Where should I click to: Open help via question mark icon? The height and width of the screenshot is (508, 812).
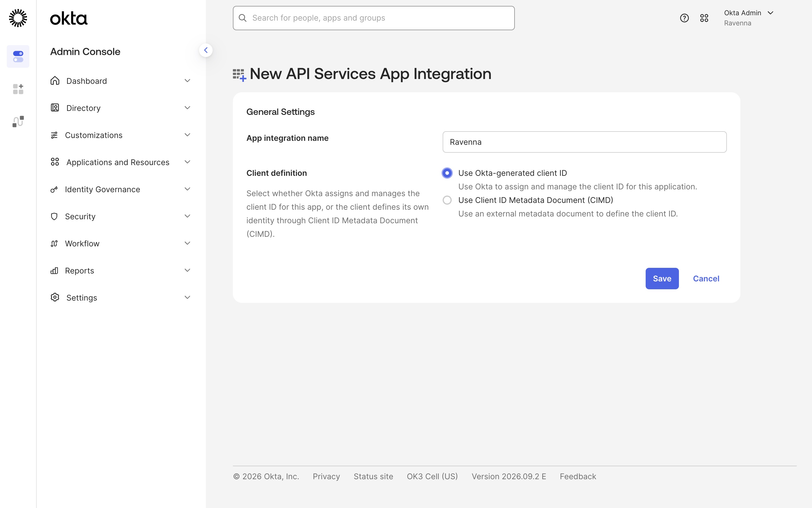(x=684, y=18)
